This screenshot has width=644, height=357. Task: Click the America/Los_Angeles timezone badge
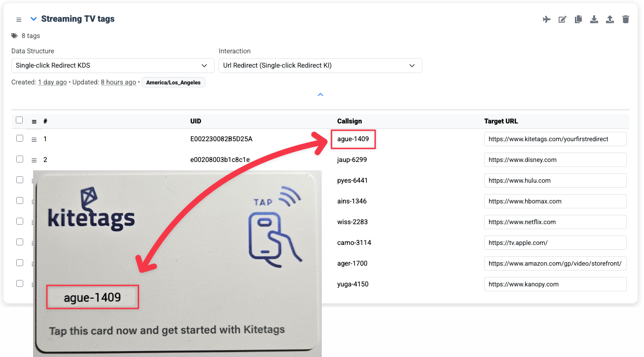coord(173,82)
